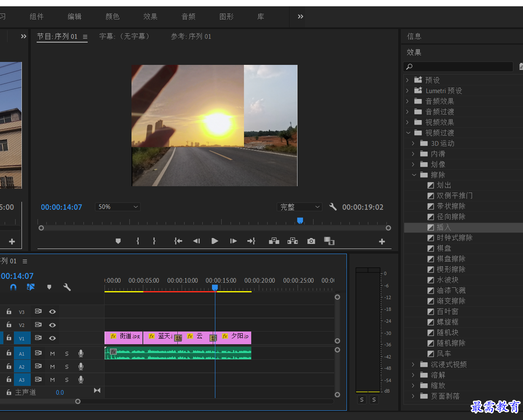523x420 pixels.
Task: Toggle V3 track output eye
Action: pyautogui.click(x=52, y=312)
